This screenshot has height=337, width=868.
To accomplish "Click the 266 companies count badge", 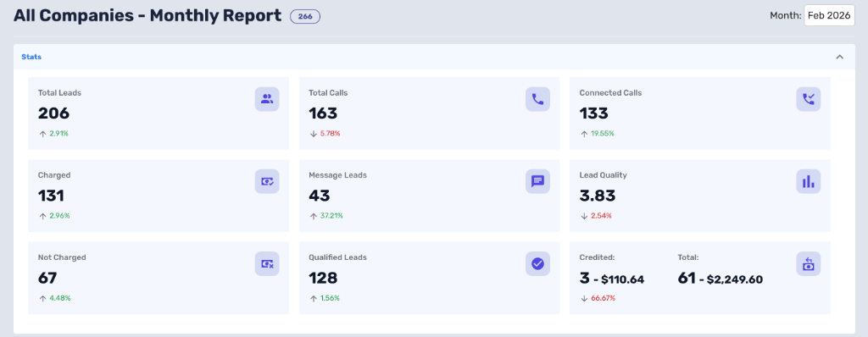I will (305, 17).
